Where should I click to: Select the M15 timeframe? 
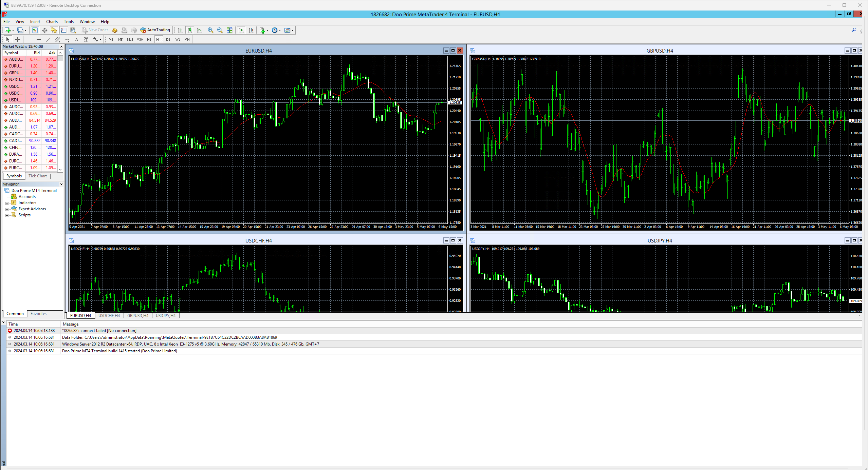tap(130, 40)
